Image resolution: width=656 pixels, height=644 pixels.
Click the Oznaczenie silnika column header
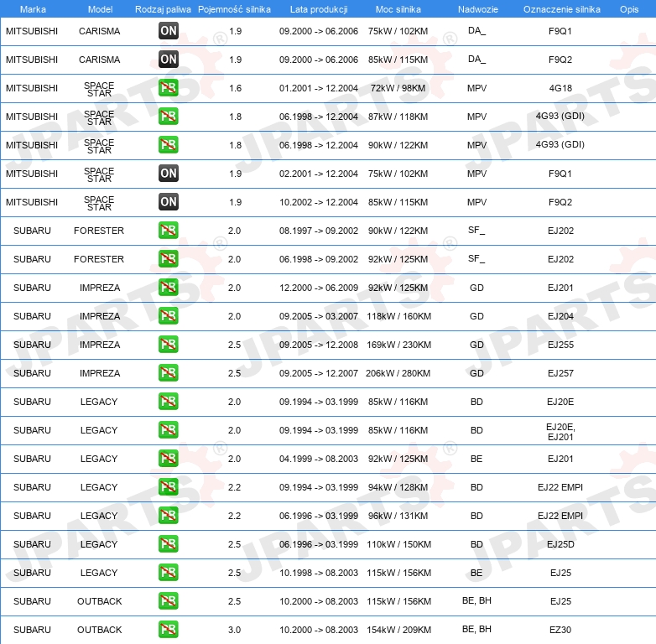(561, 9)
